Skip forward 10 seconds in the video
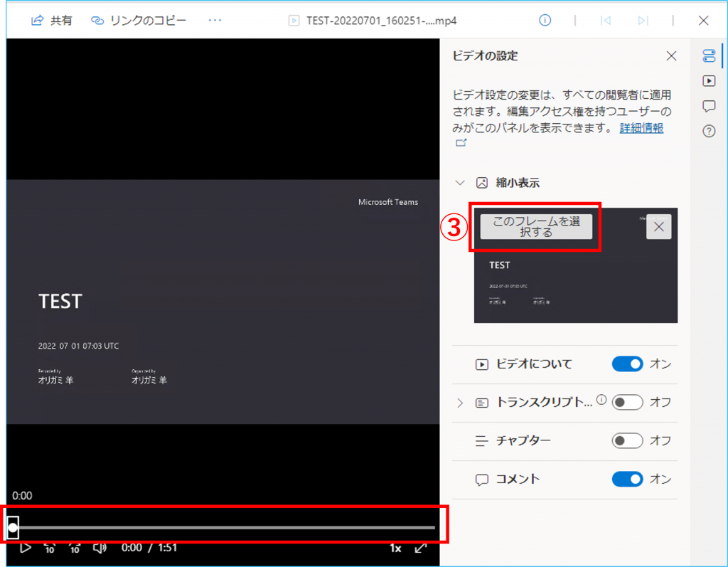 pyautogui.click(x=75, y=548)
